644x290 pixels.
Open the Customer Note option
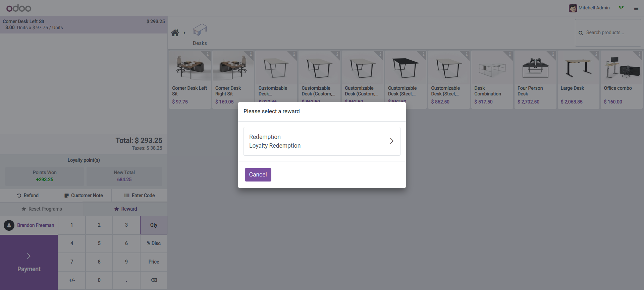(84, 196)
